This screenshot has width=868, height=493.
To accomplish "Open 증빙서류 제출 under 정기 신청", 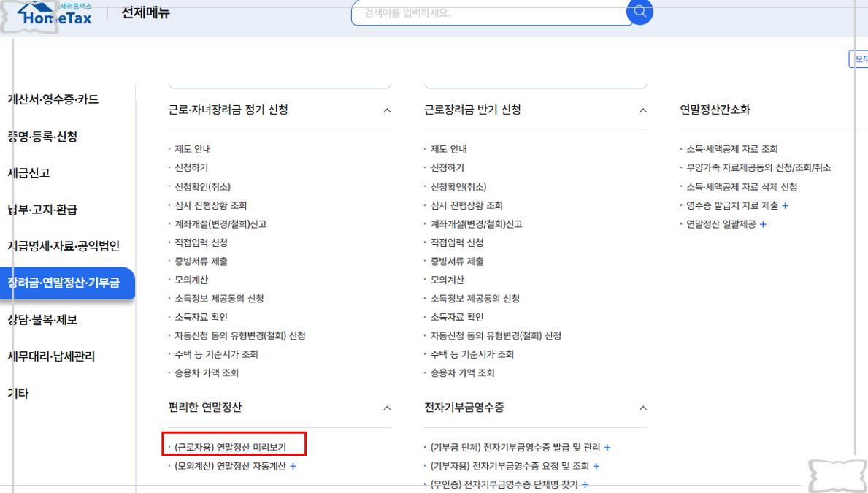I will click(x=201, y=261).
